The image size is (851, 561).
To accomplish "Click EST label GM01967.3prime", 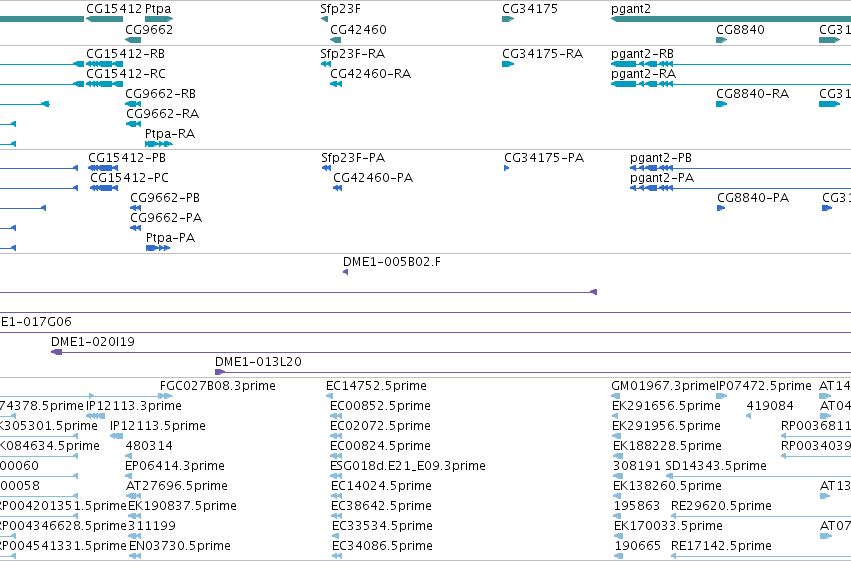I will [x=664, y=386].
